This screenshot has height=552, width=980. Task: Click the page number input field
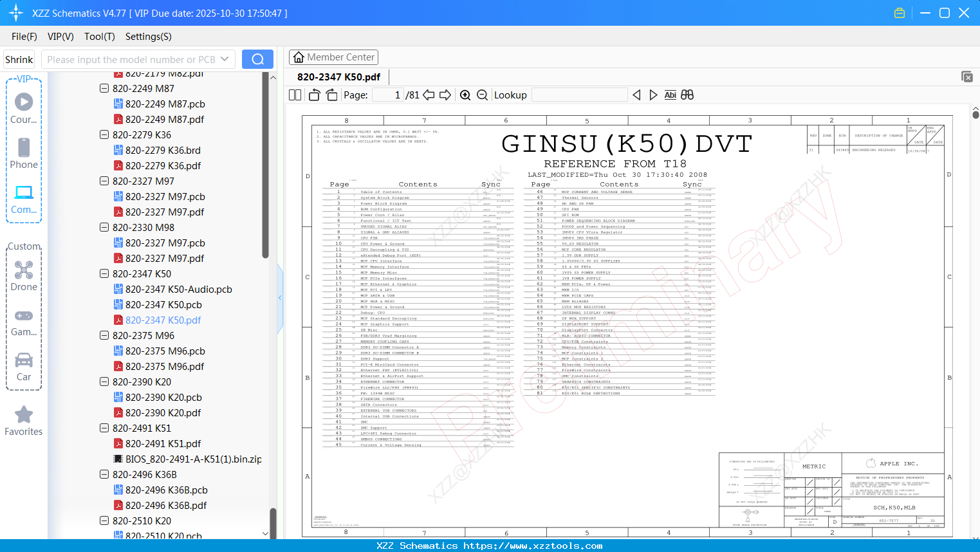388,95
